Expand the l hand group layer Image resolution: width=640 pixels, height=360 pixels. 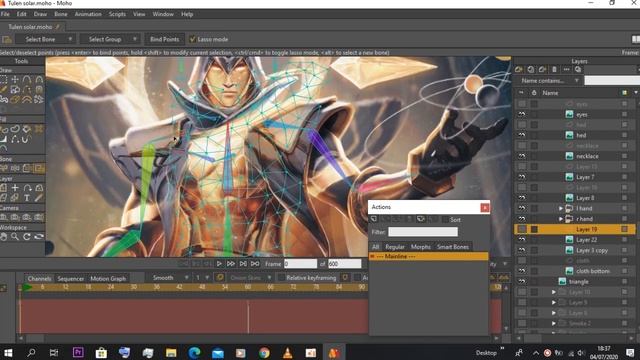coord(561,208)
